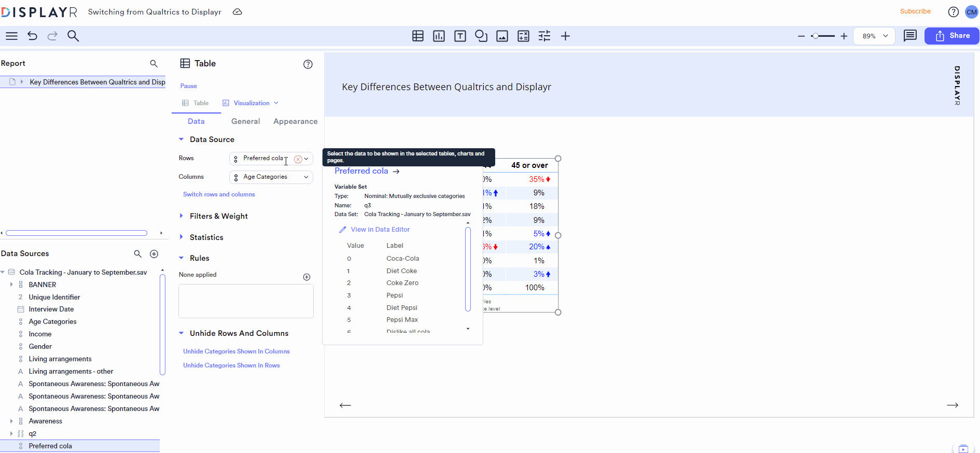Search the Report tree
Viewport: 980px width, 453px height.
[153, 63]
